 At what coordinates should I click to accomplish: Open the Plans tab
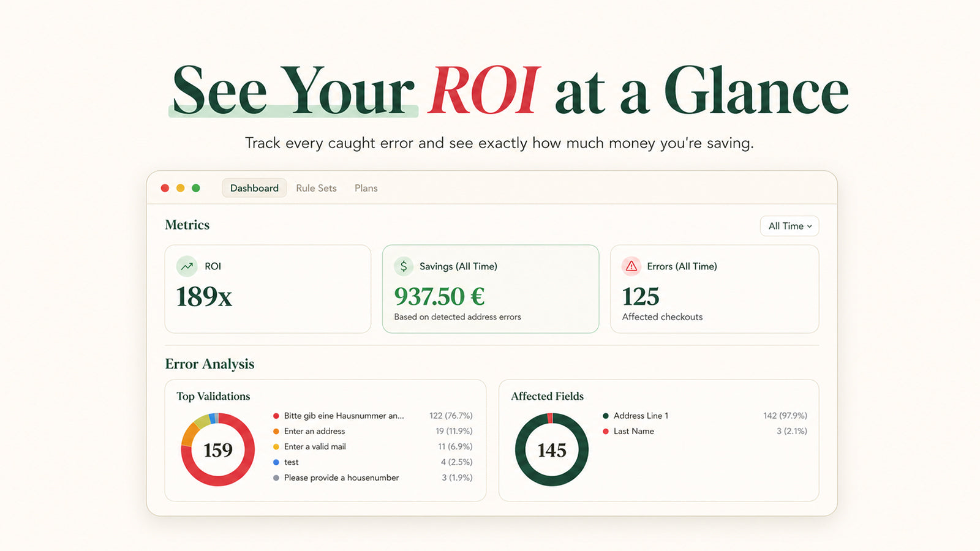(x=366, y=188)
